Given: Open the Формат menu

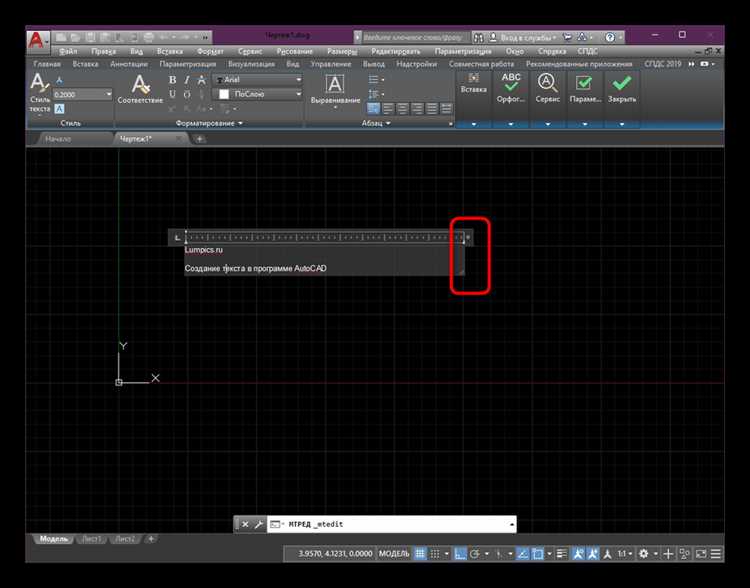Looking at the screenshot, I should pyautogui.click(x=210, y=51).
